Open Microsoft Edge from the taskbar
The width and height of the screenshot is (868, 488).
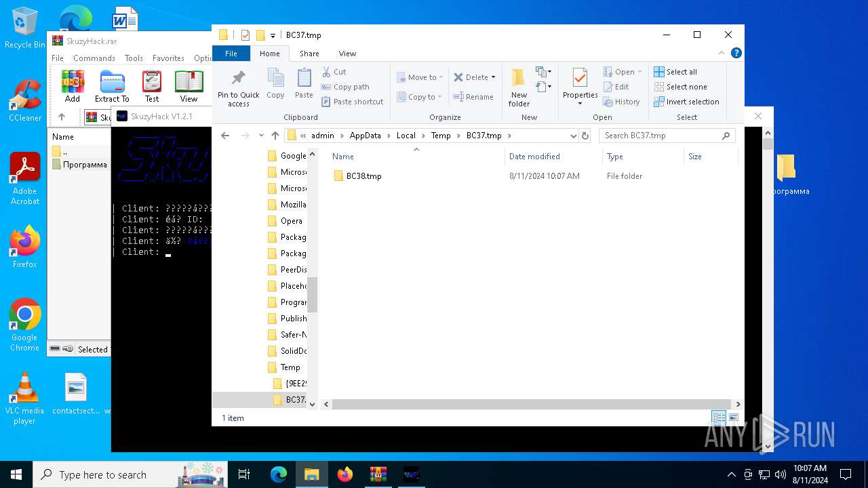coord(279,474)
